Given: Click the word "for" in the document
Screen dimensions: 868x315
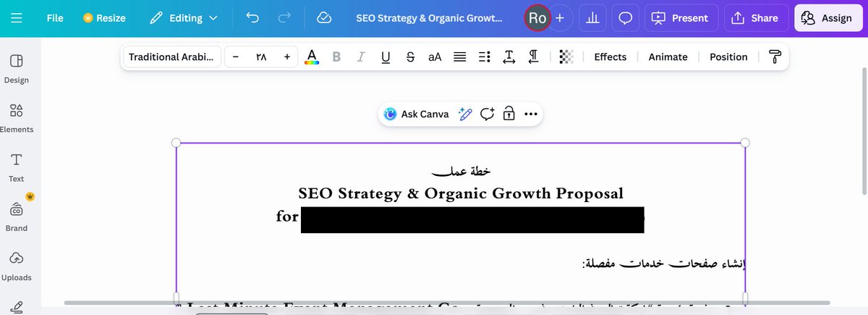Looking at the screenshot, I should point(287,216).
